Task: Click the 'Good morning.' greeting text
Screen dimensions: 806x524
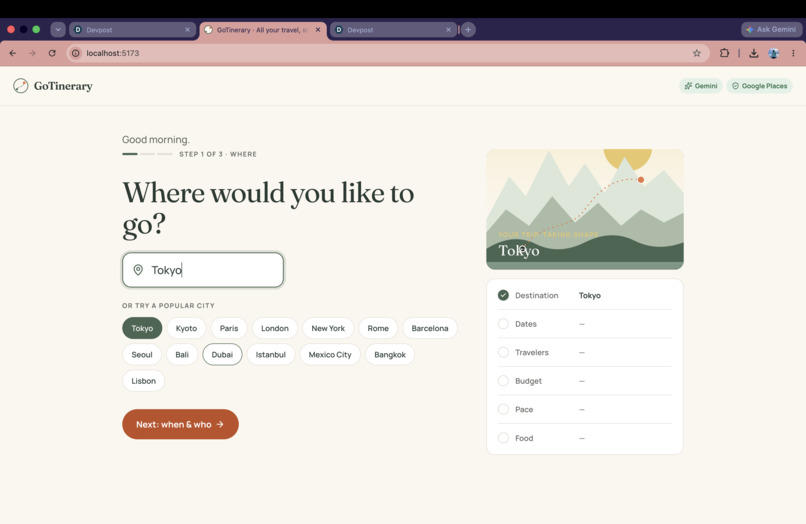Action: (156, 139)
